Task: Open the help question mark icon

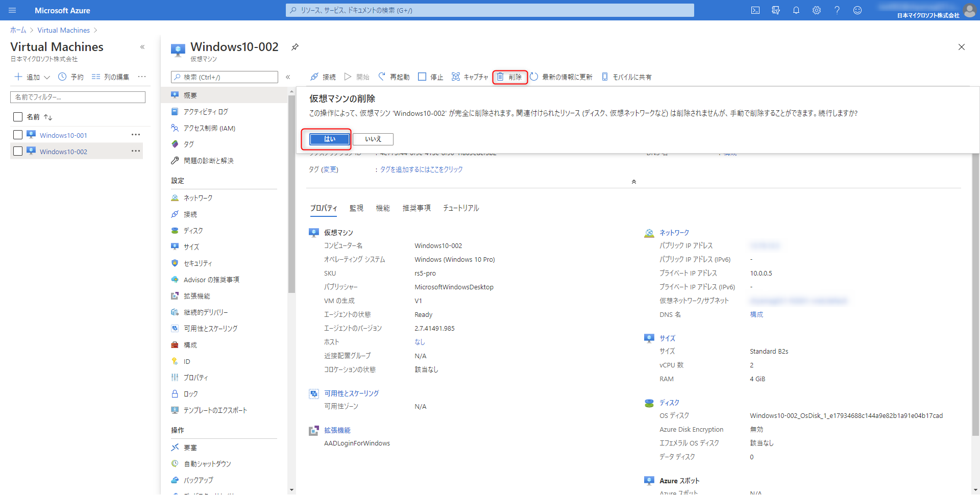Action: pos(837,10)
